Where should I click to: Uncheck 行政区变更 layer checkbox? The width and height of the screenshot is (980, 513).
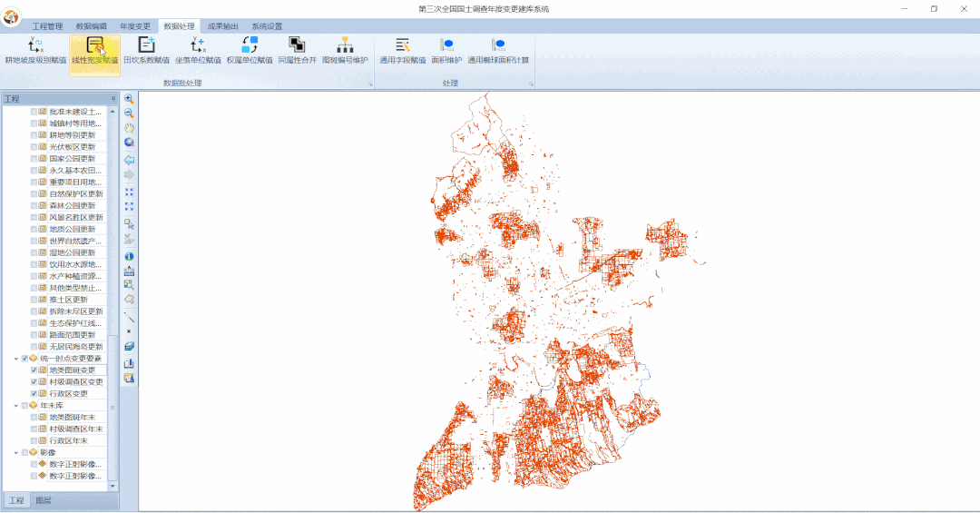pos(34,394)
